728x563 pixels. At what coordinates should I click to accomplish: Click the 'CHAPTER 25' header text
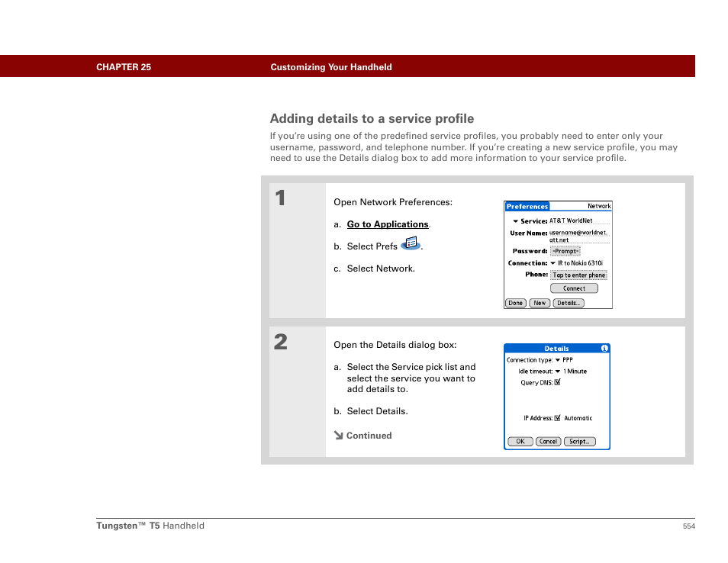click(x=124, y=67)
